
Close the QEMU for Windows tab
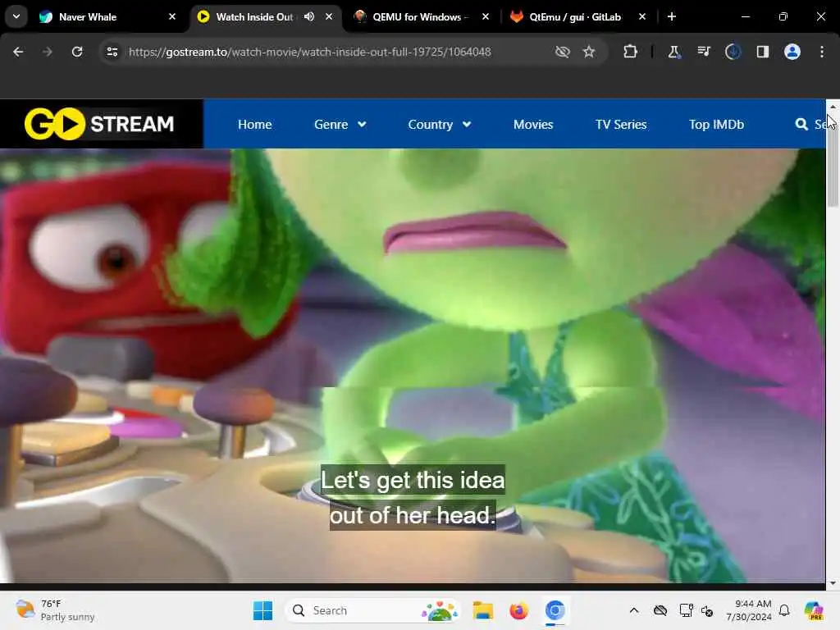[486, 16]
